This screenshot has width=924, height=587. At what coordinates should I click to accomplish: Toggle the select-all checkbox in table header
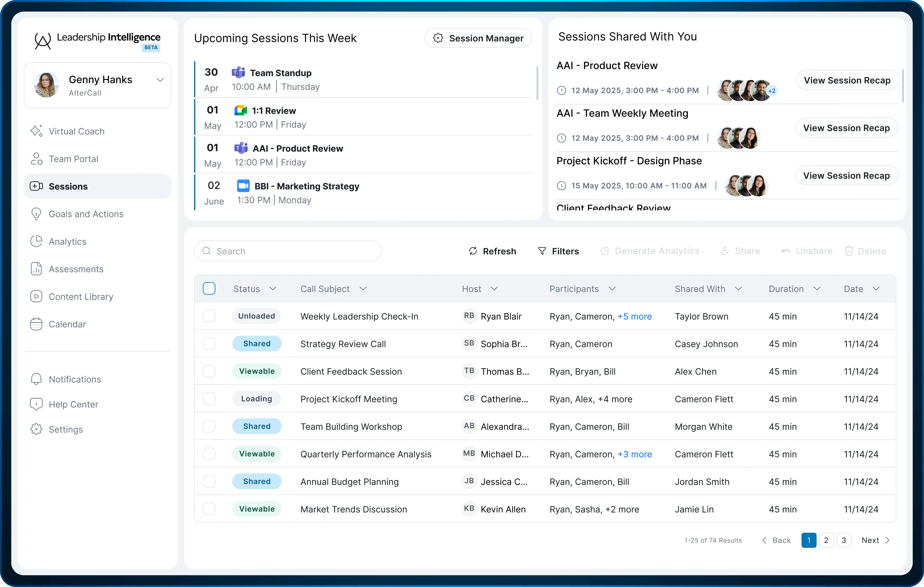[209, 289]
